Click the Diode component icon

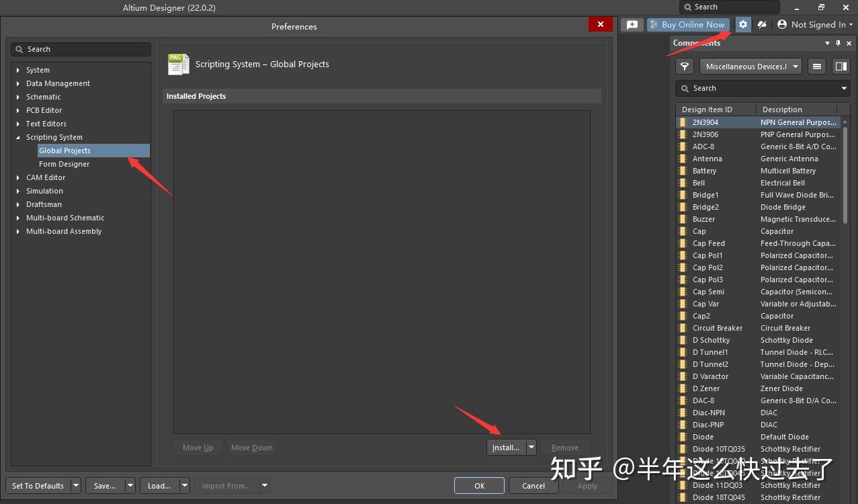click(x=683, y=437)
